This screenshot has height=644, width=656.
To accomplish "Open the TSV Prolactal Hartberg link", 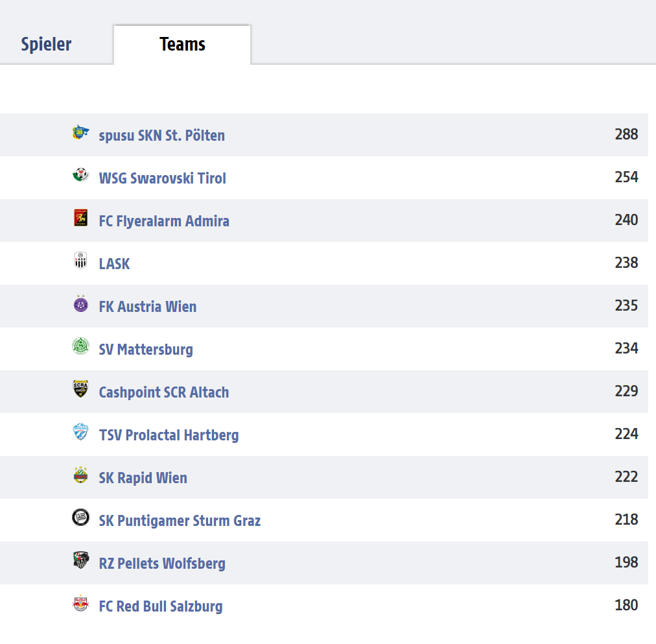I will click(x=169, y=435).
